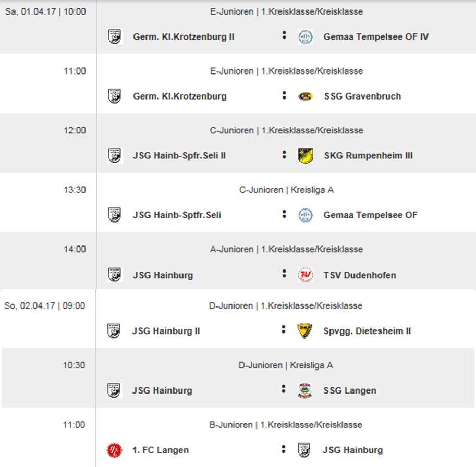This screenshot has width=476, height=467.
Task: Click SKG Rumpenheim III team name
Action: coord(368,156)
